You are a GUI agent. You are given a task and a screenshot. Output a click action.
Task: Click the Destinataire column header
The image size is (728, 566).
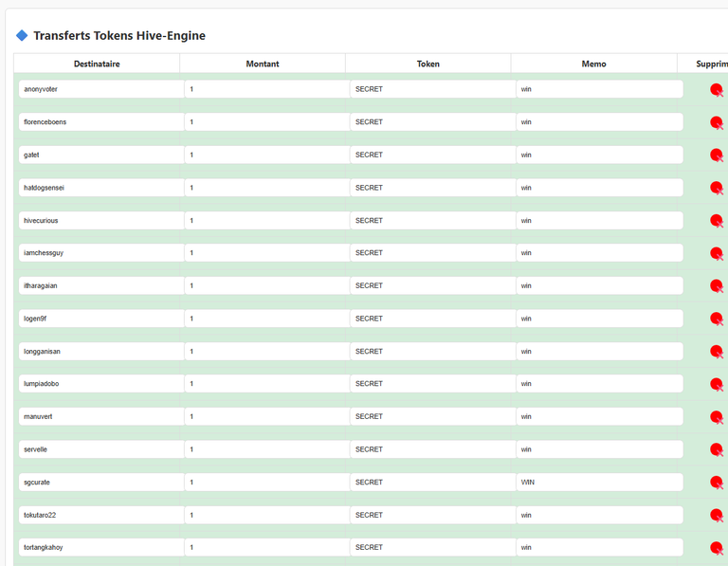tap(97, 64)
